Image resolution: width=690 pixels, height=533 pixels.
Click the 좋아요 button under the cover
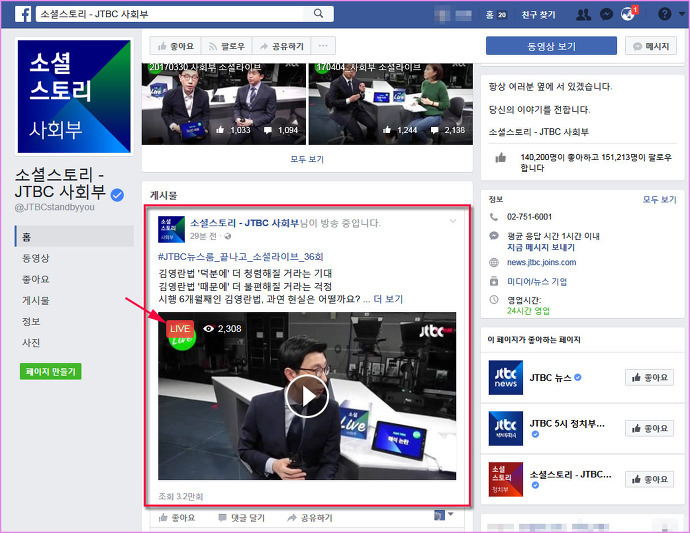tap(176, 46)
